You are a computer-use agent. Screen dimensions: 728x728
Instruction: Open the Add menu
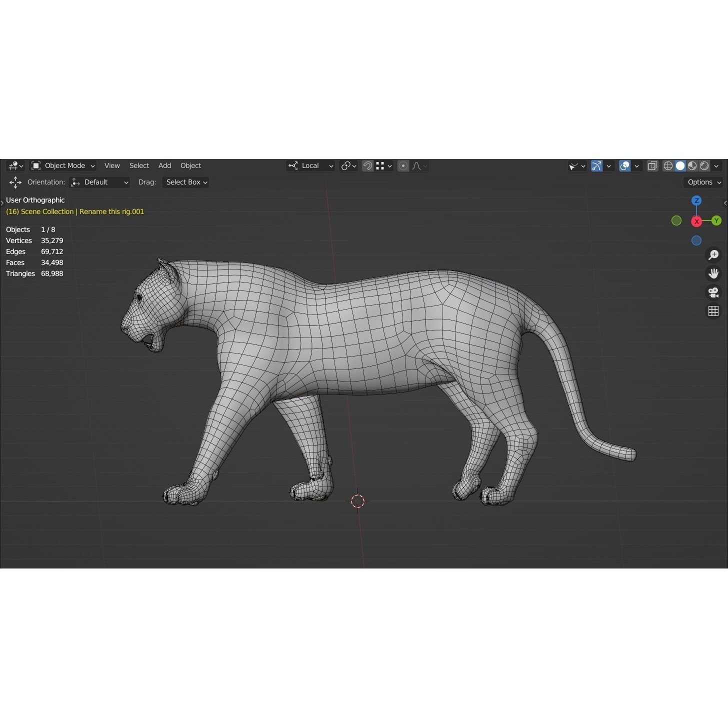(x=164, y=165)
